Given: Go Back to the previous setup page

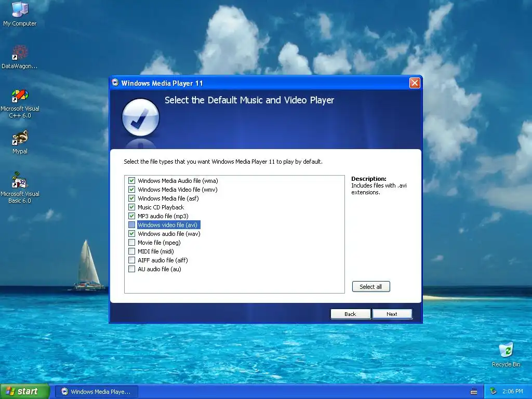Looking at the screenshot, I should (x=351, y=314).
